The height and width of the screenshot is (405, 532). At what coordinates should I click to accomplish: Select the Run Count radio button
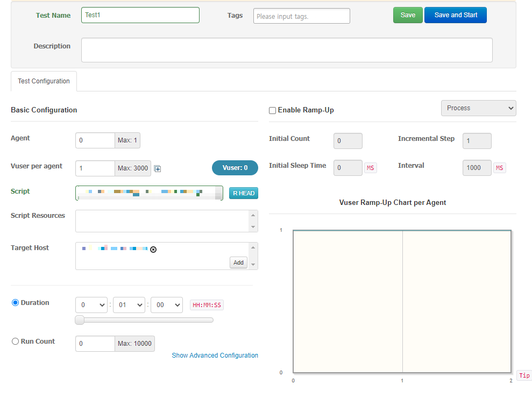15,341
